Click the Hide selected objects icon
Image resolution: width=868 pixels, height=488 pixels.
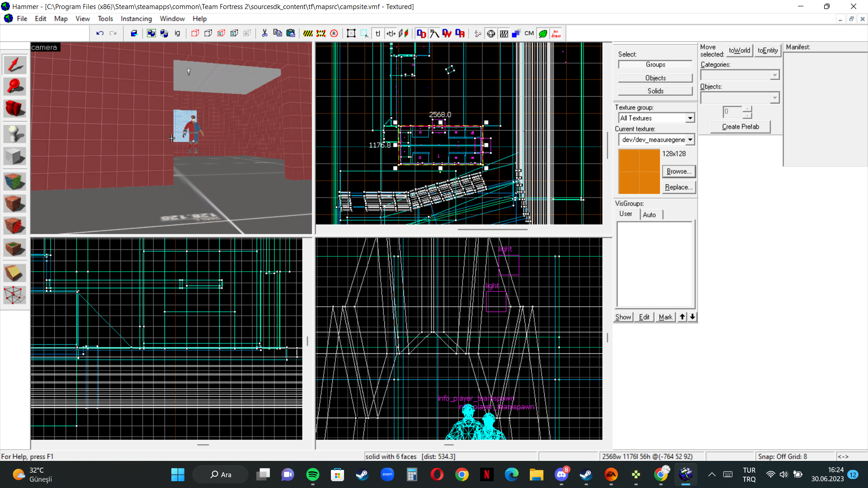click(195, 33)
